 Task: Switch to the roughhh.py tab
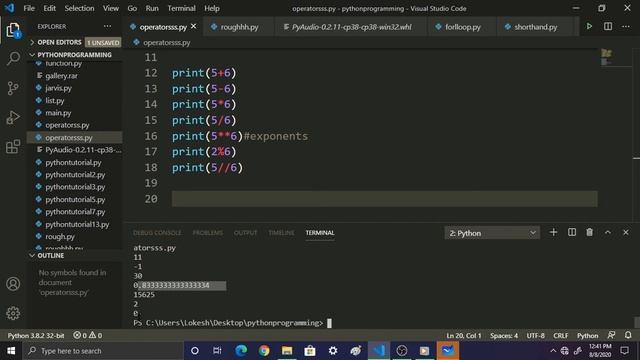pos(239,27)
